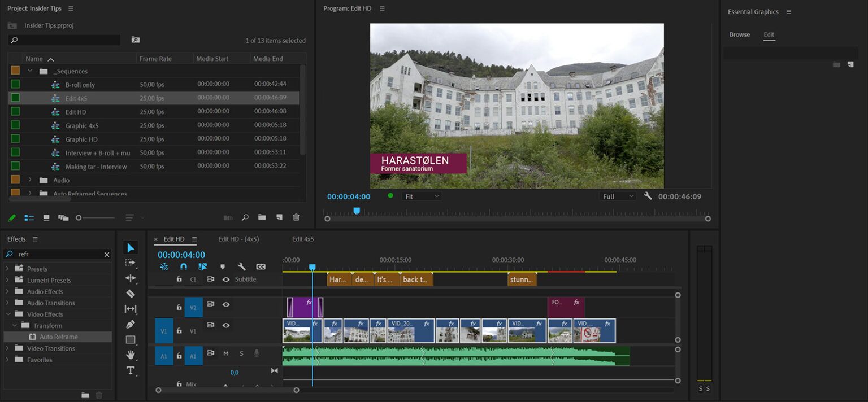Select the Auto Reframe effect in Effects panel
Viewport: 868px width, 402px height.
coord(58,337)
